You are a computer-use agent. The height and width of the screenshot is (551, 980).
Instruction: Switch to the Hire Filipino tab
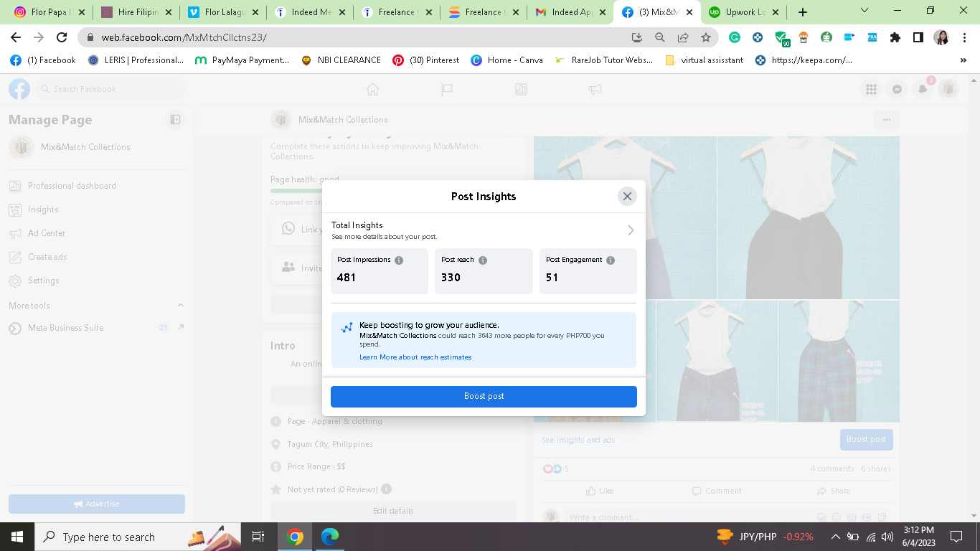136,12
